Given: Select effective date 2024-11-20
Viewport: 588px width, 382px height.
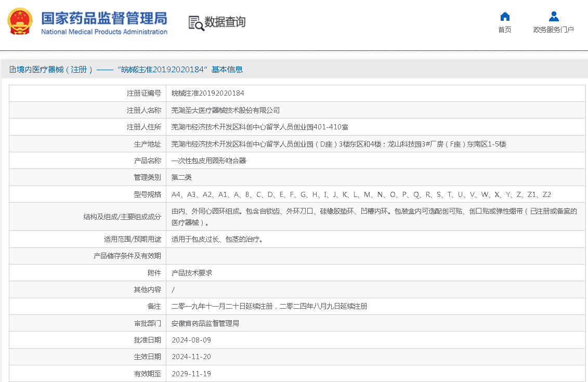Looking at the screenshot, I should click(191, 357).
